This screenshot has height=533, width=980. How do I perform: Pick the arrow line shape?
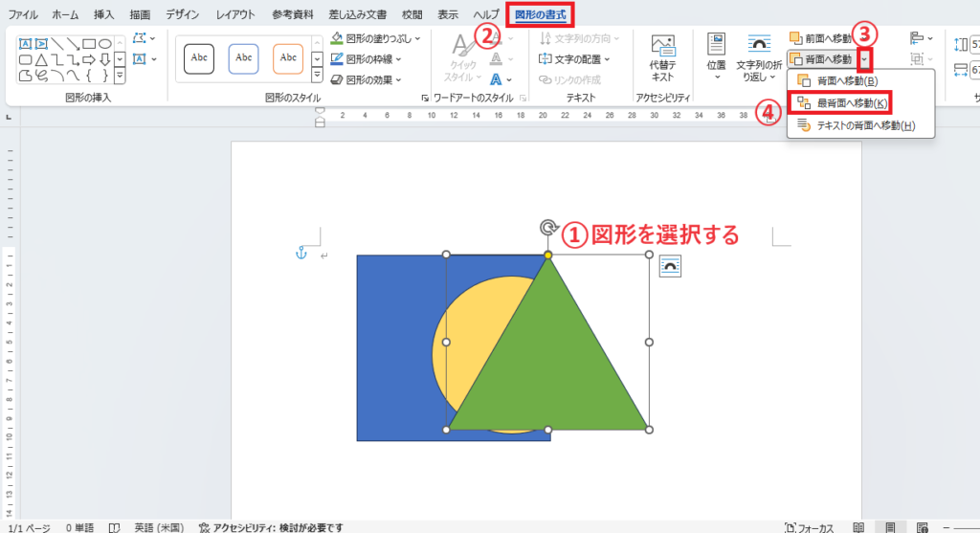click(x=73, y=44)
